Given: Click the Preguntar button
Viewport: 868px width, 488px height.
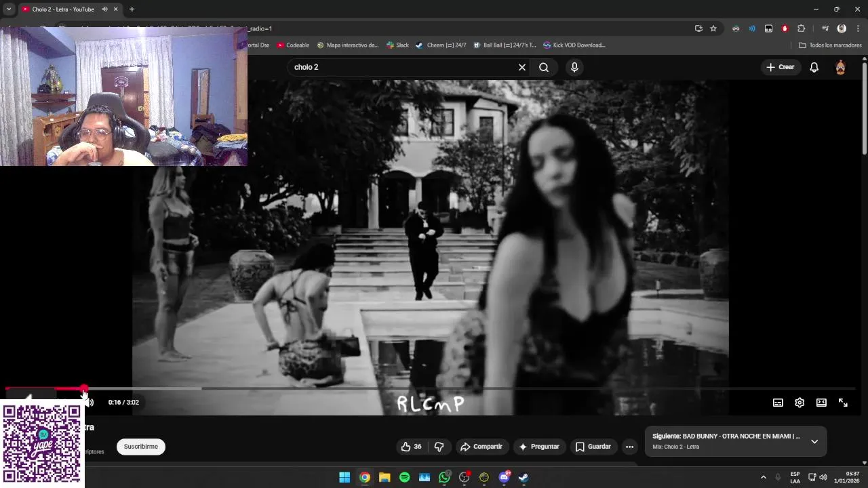Looking at the screenshot, I should pos(539,447).
